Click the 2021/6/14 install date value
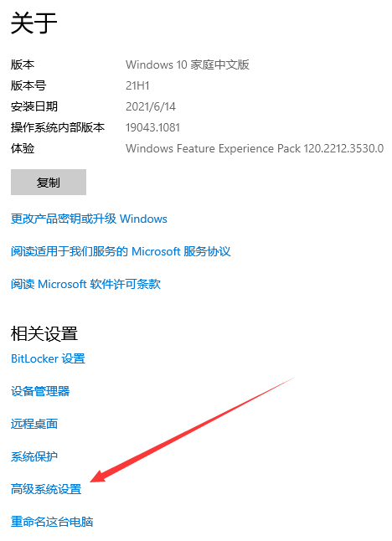This screenshot has height=541, width=392. [x=151, y=106]
